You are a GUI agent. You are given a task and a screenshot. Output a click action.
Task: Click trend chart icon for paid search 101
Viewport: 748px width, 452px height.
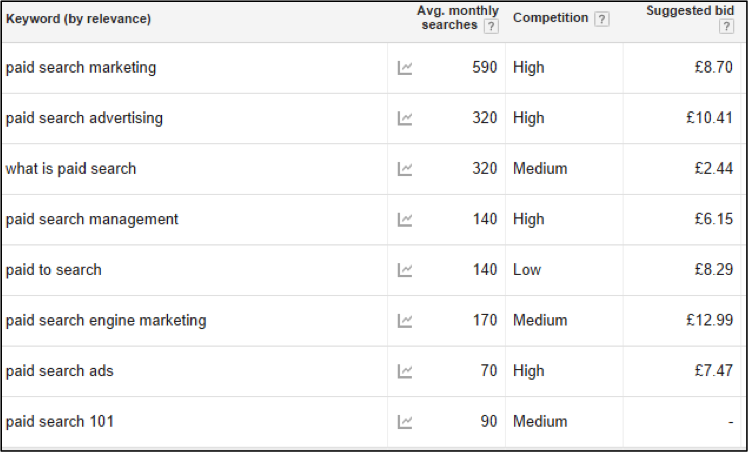tap(405, 421)
